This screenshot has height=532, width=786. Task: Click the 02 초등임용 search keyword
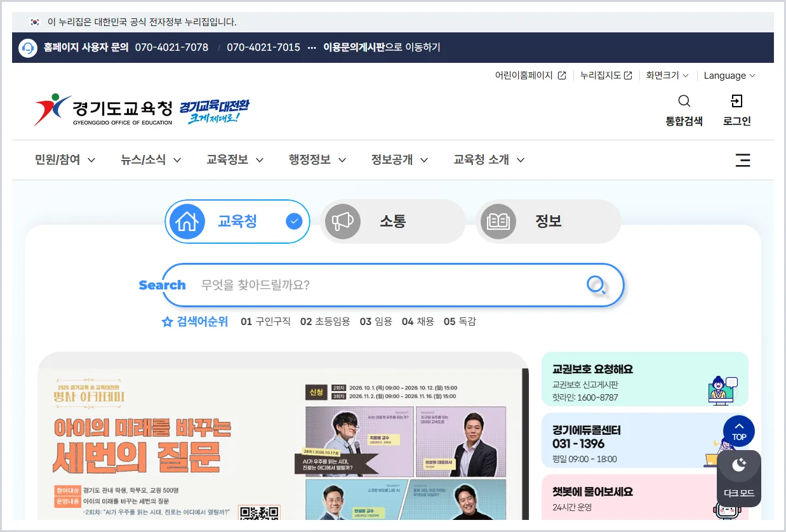click(325, 322)
